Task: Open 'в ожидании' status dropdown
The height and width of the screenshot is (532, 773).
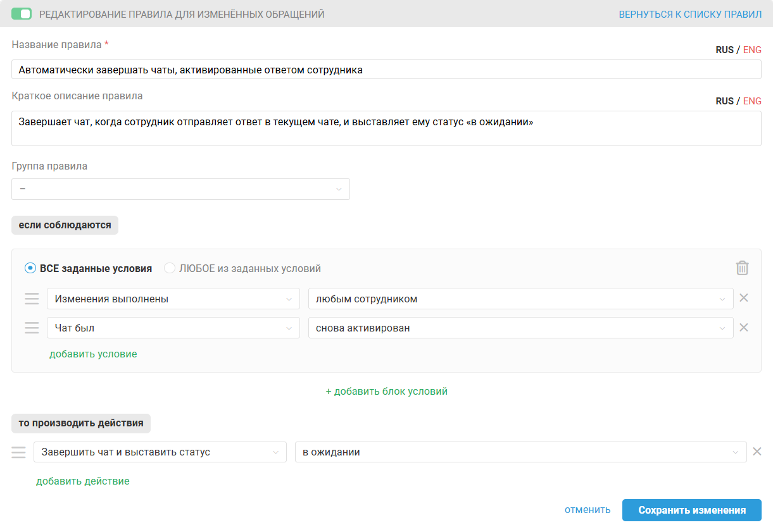Action: coord(520,452)
